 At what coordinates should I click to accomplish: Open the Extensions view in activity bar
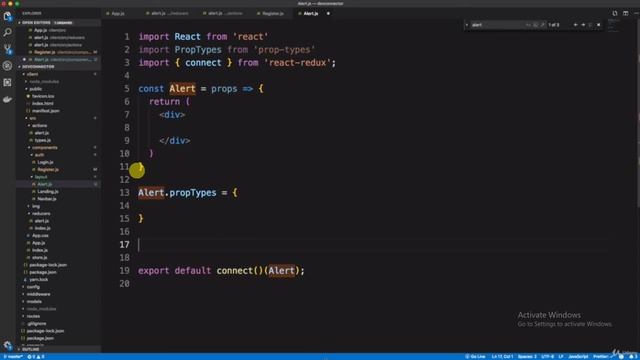tap(7, 82)
